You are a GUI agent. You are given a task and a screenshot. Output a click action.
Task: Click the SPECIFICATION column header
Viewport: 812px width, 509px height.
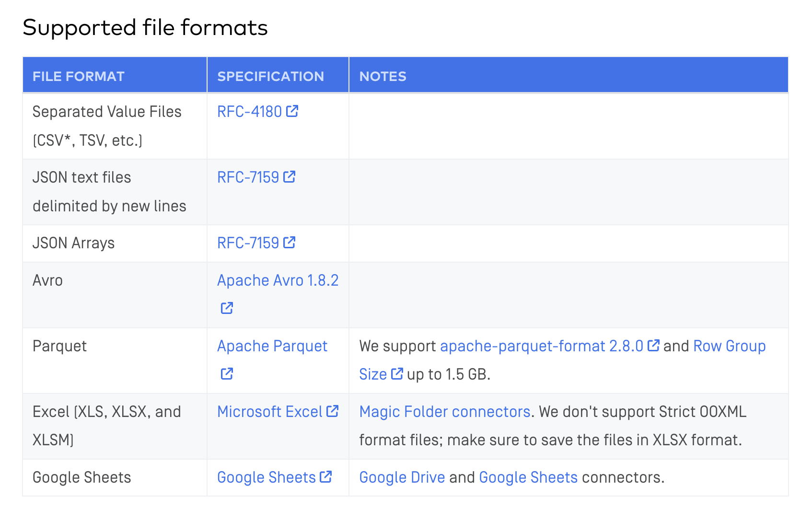coord(270,76)
